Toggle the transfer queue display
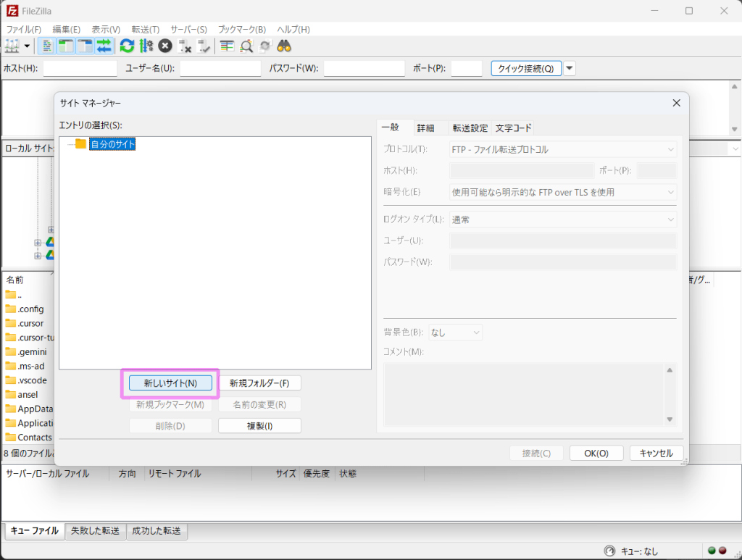 [104, 46]
